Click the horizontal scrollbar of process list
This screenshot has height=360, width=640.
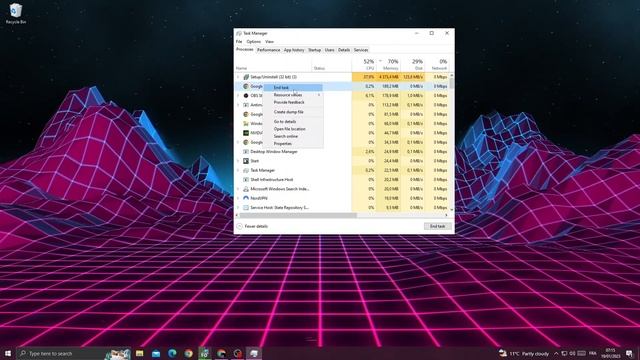pos(342,215)
